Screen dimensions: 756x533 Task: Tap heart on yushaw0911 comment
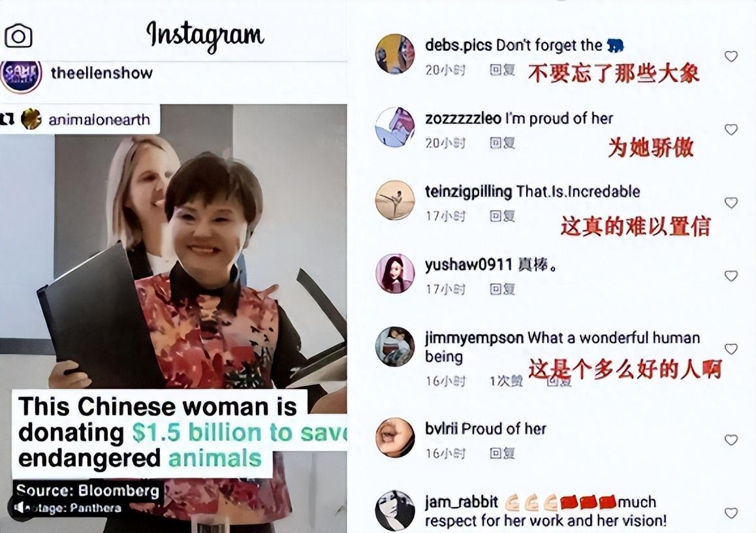(731, 276)
